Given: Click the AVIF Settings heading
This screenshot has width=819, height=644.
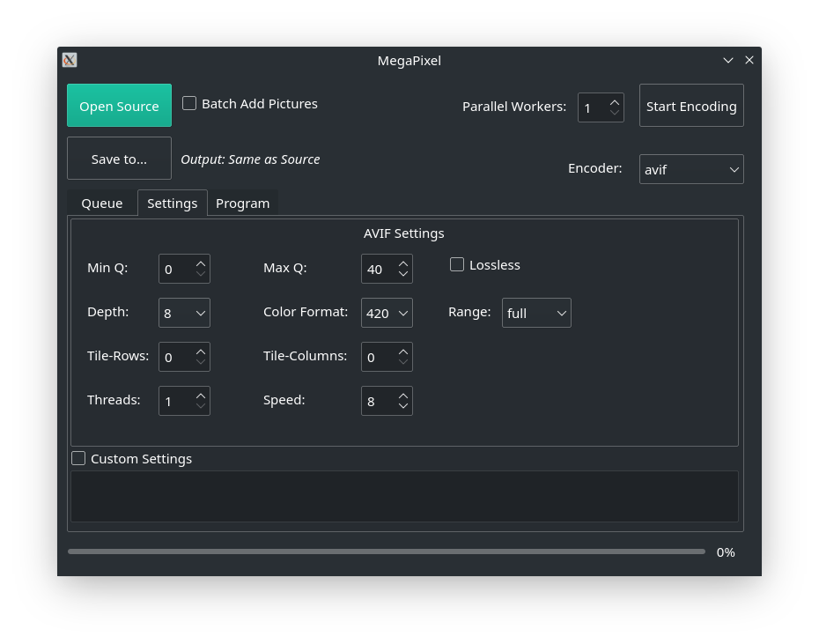Looking at the screenshot, I should point(403,233).
